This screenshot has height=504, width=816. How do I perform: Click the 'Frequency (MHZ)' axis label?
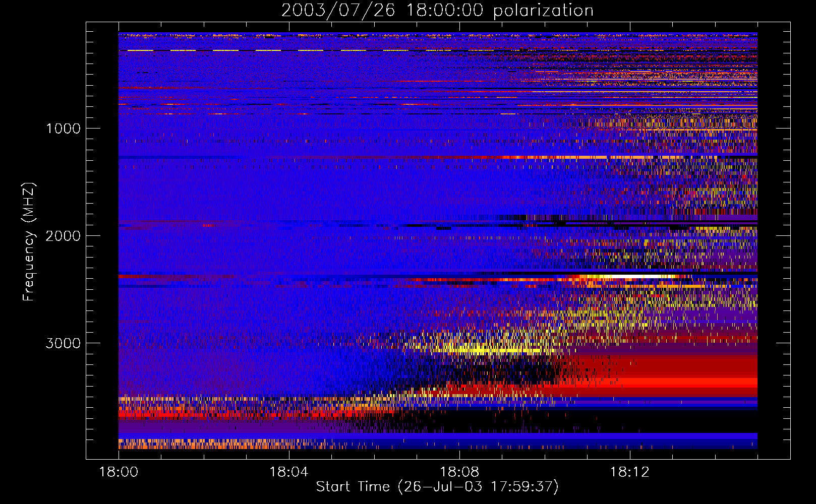point(29,242)
